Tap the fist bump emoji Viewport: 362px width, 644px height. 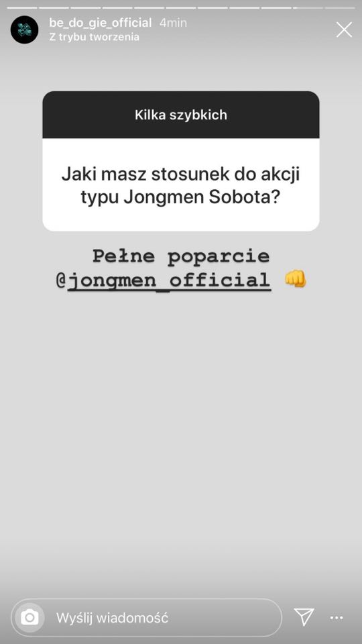(295, 279)
